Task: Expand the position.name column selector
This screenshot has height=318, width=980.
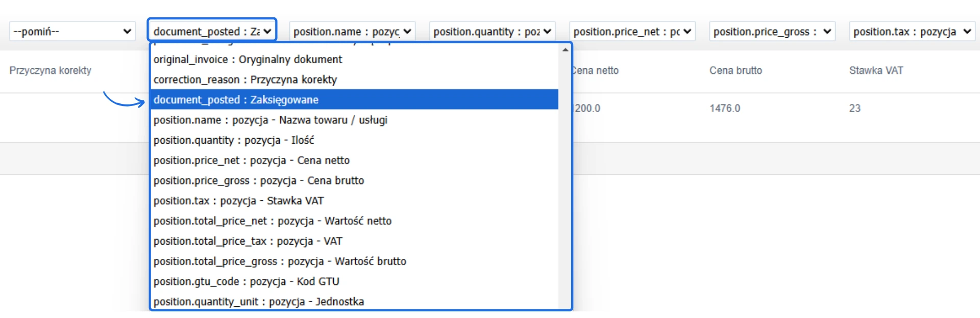Action: (x=352, y=32)
